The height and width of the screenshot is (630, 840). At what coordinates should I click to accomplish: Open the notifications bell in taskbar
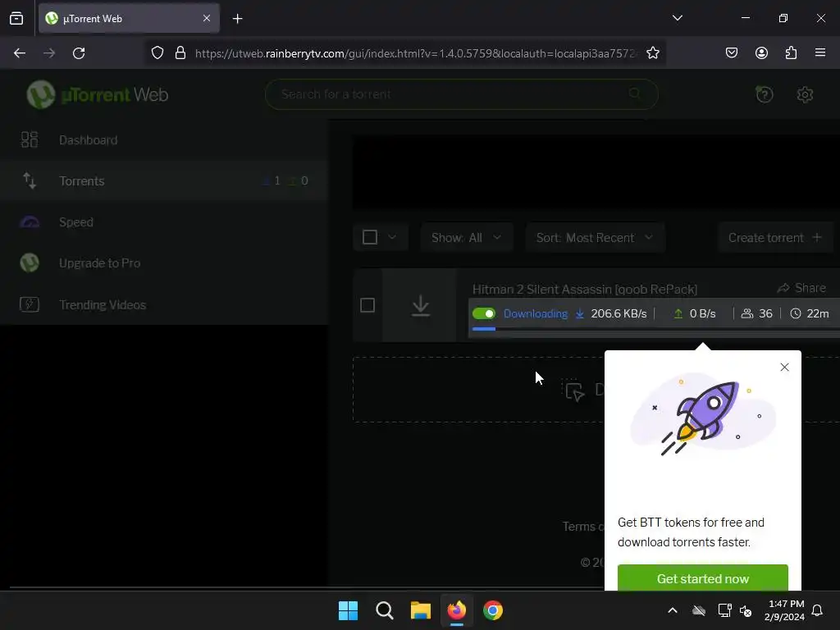pos(817,610)
